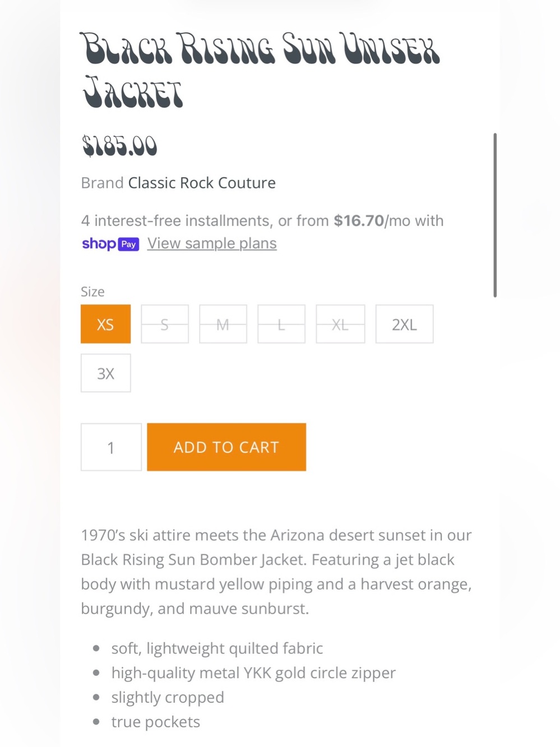Open the View sample plans link
The image size is (560, 747).
212,243
